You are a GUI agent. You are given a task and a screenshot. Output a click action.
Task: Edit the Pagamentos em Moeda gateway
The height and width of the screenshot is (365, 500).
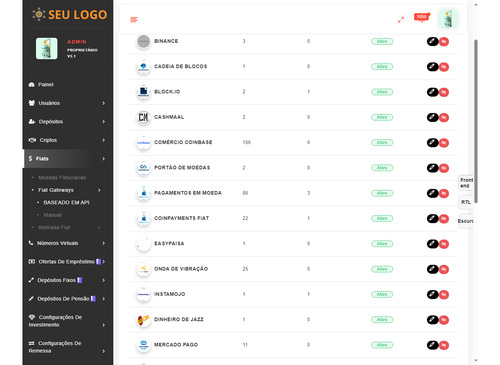click(433, 193)
